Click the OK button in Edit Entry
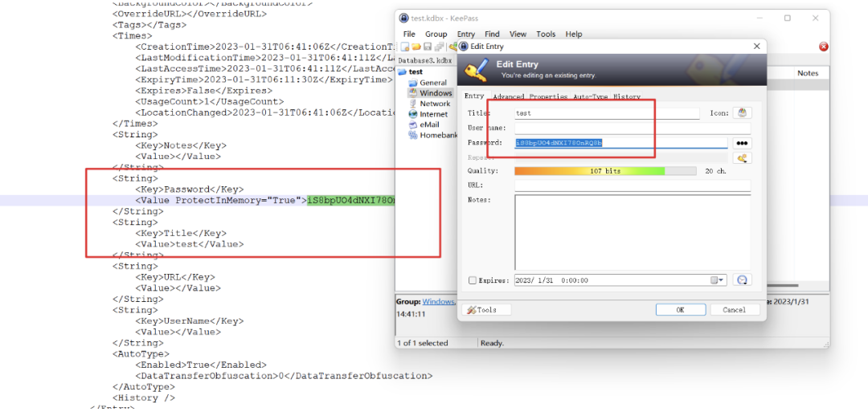The width and height of the screenshot is (868, 412). (681, 310)
